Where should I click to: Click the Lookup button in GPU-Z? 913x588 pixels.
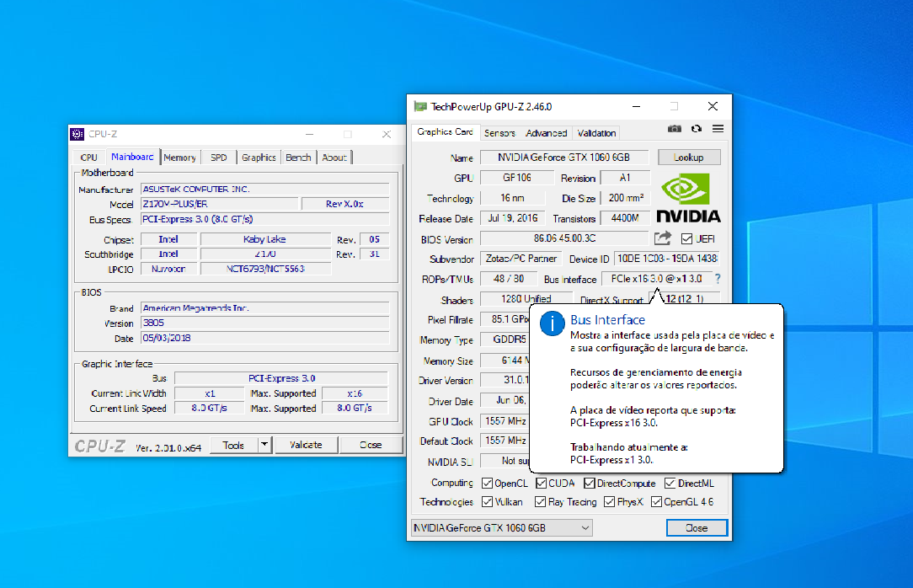point(689,158)
